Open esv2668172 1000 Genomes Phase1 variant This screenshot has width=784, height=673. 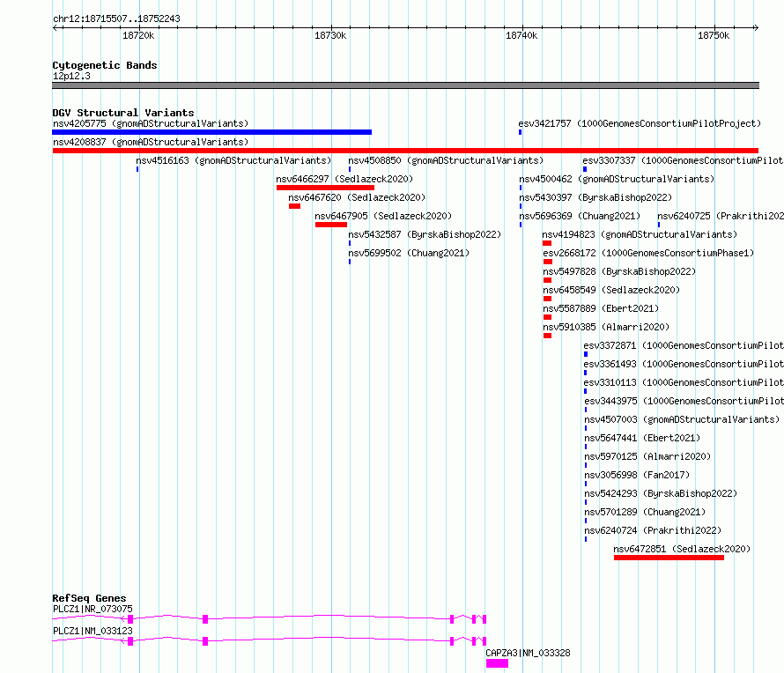[648, 253]
